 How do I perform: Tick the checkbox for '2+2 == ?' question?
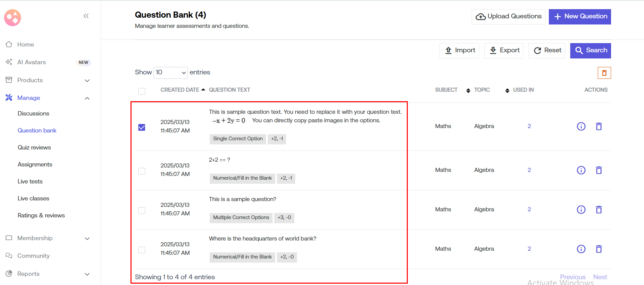(142, 171)
